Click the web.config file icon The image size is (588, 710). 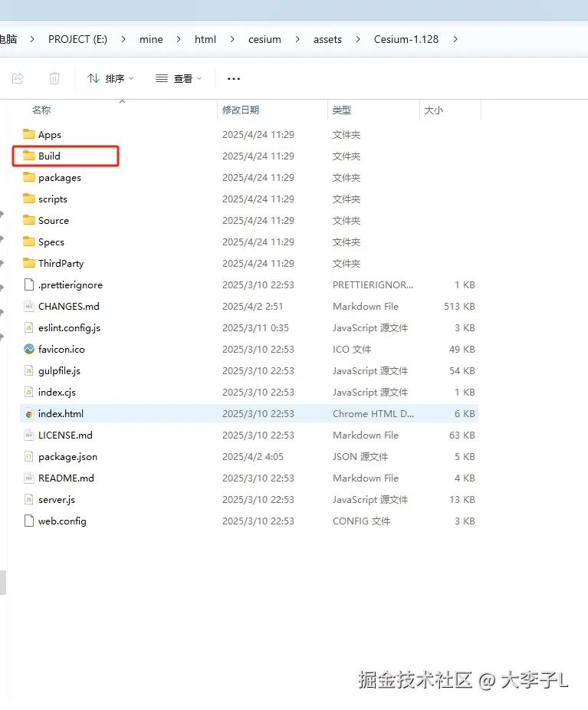tap(29, 521)
